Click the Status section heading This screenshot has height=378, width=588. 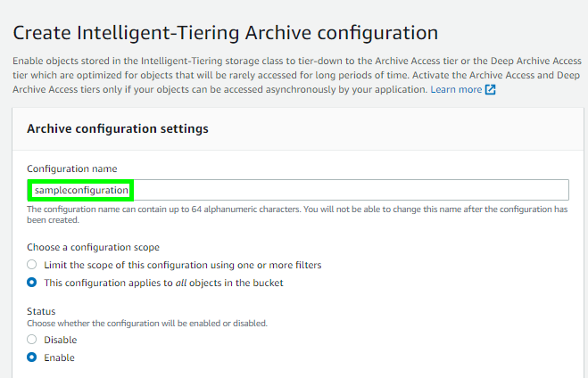point(41,311)
